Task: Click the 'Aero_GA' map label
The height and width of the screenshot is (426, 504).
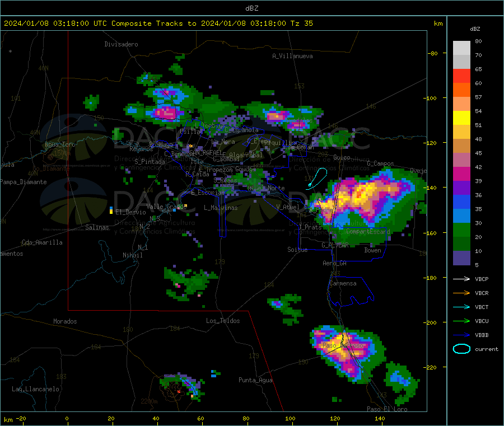Action: 335,263
